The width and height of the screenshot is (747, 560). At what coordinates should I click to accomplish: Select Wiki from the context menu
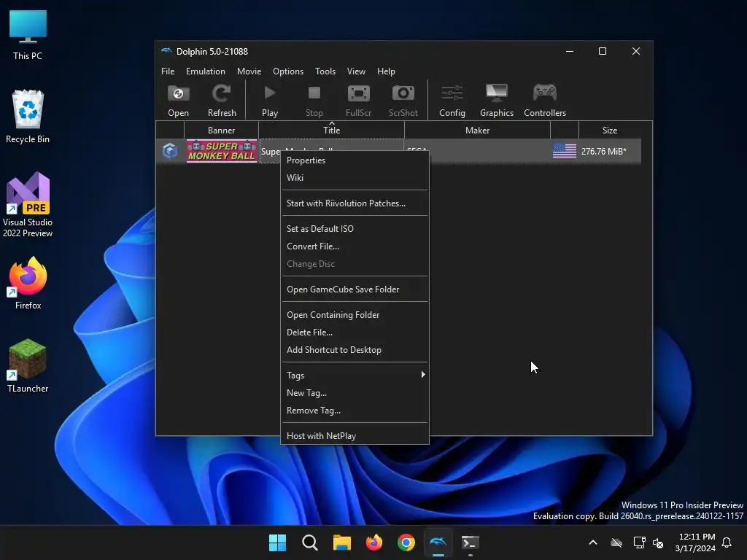click(x=355, y=178)
